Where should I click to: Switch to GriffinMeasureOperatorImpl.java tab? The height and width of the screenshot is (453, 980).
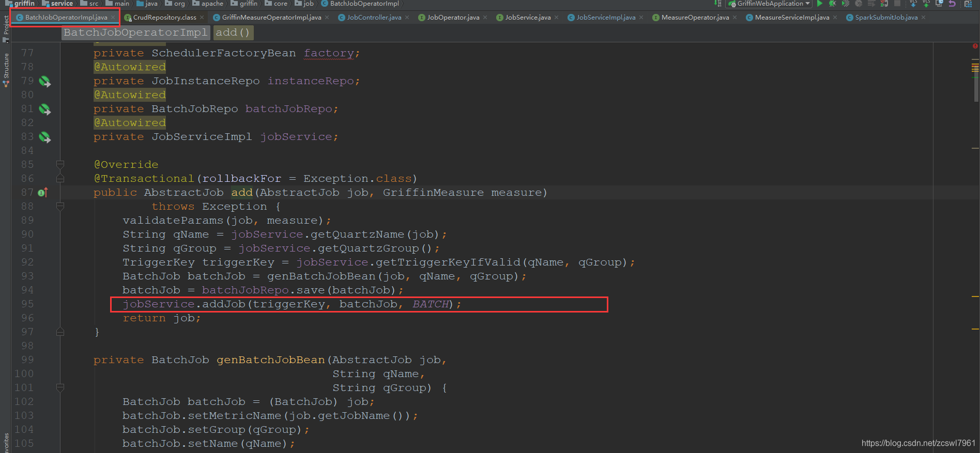coord(271,18)
